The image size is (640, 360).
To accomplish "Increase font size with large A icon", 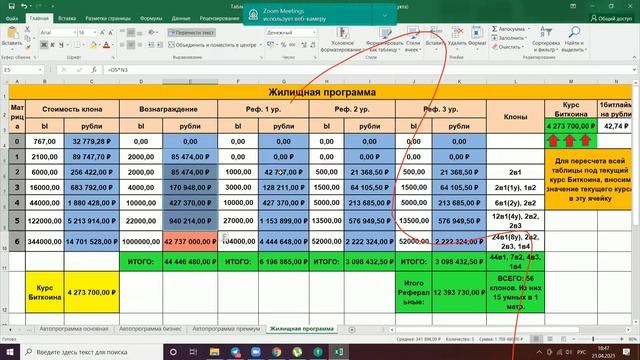I will (x=102, y=32).
